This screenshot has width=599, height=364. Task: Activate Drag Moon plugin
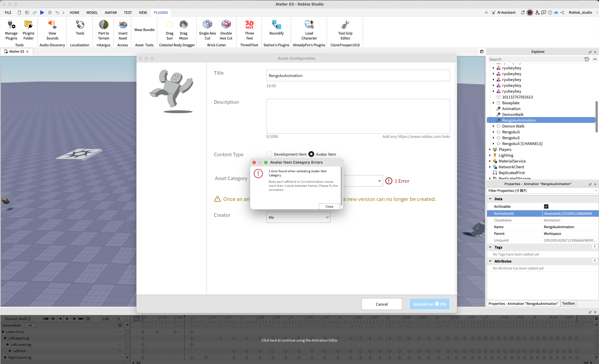point(183,30)
